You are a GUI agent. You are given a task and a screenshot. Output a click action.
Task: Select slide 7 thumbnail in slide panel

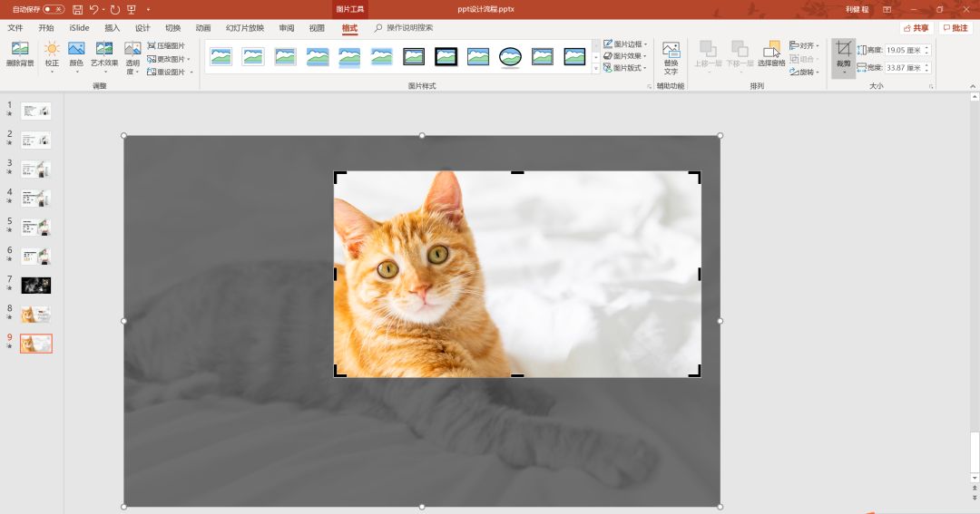pyautogui.click(x=36, y=286)
